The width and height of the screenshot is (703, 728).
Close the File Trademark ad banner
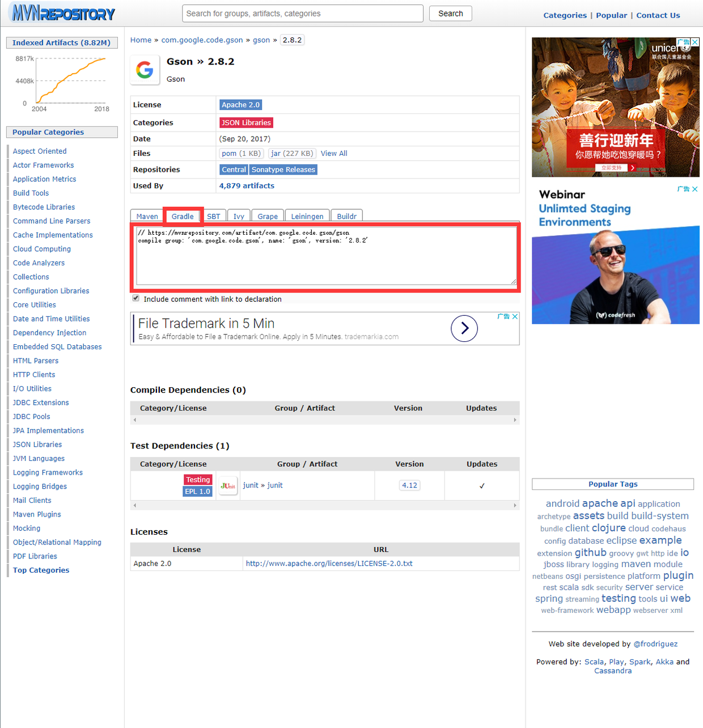coord(515,316)
